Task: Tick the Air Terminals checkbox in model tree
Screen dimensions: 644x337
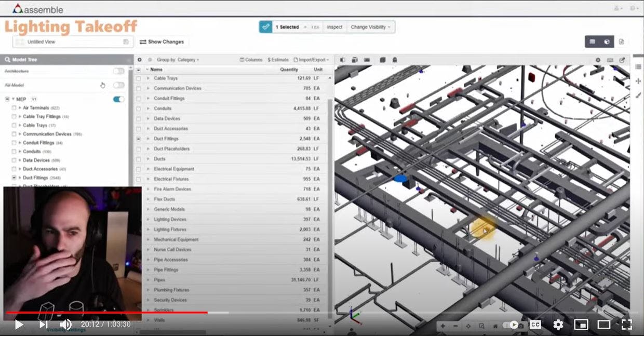Action: coord(14,108)
